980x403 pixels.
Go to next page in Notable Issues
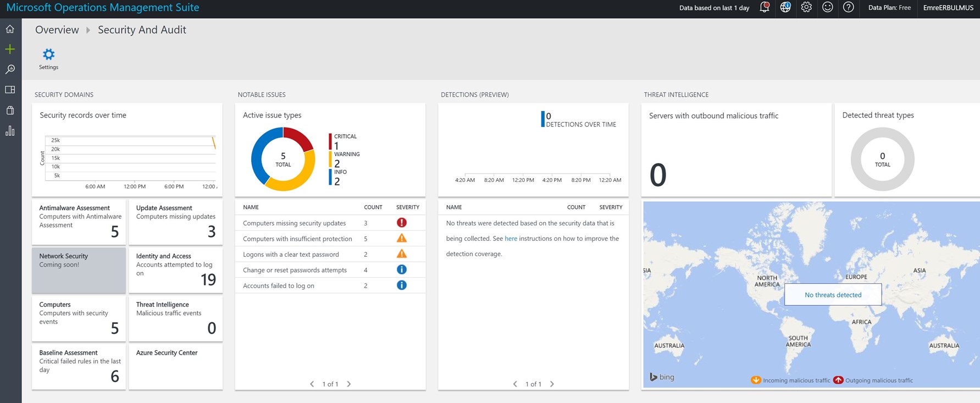coord(348,384)
